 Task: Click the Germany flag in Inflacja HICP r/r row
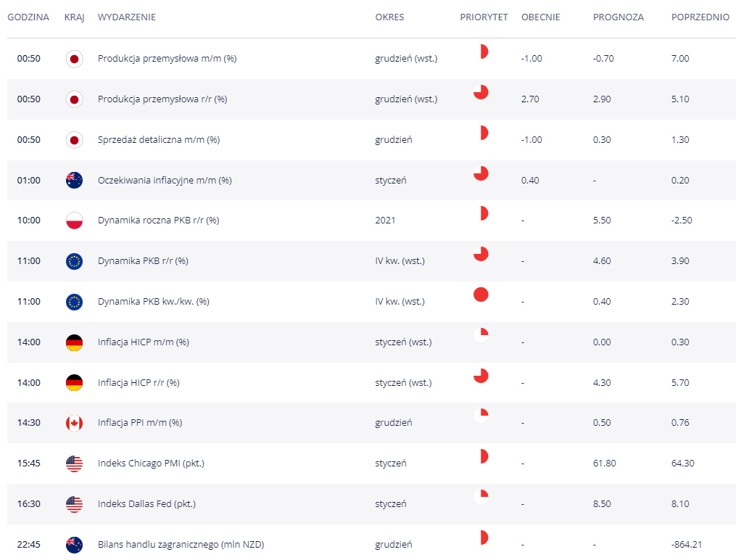coord(74,383)
